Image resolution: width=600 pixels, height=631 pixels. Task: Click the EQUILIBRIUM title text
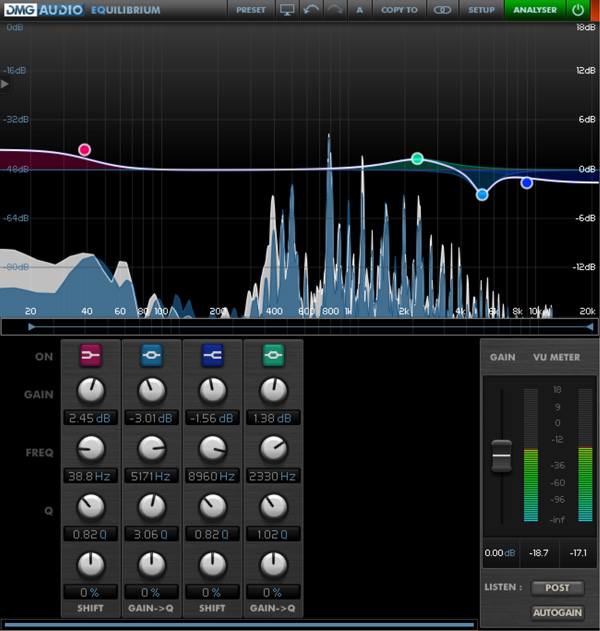126,10
